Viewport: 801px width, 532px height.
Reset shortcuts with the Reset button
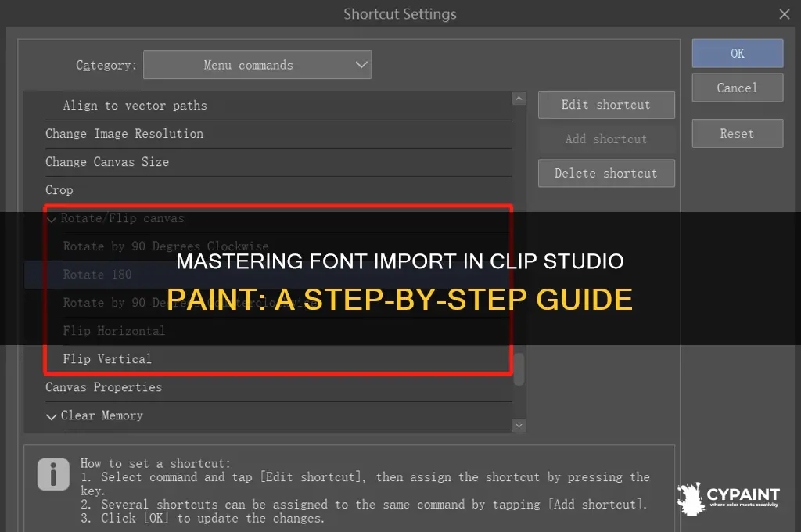click(737, 133)
